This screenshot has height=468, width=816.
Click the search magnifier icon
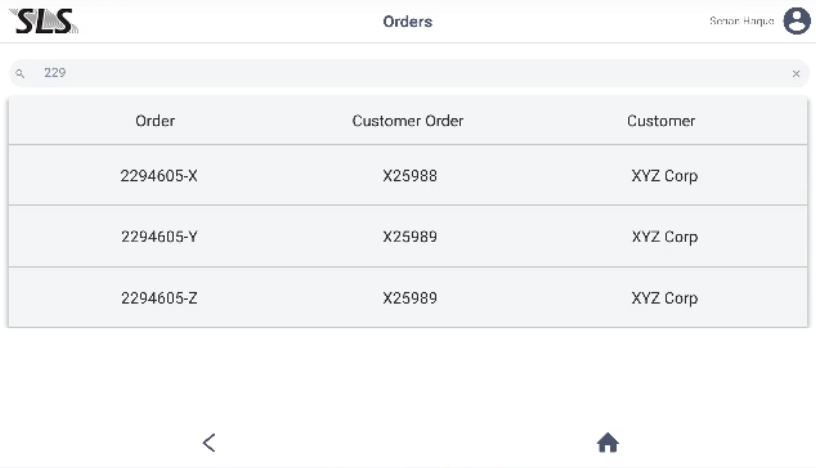[20, 74]
